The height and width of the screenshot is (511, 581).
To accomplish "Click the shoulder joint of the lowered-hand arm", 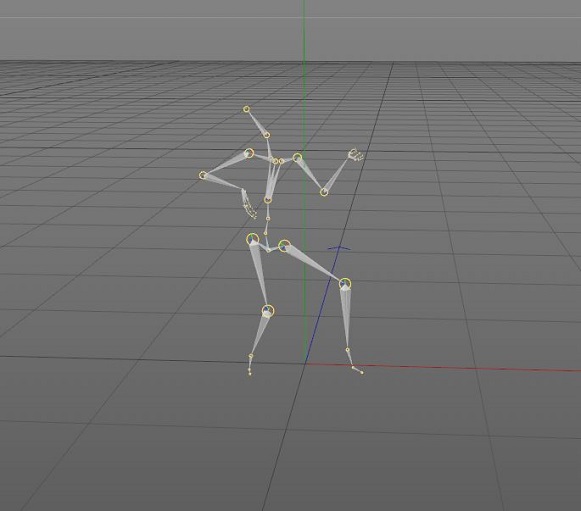I will coord(249,153).
